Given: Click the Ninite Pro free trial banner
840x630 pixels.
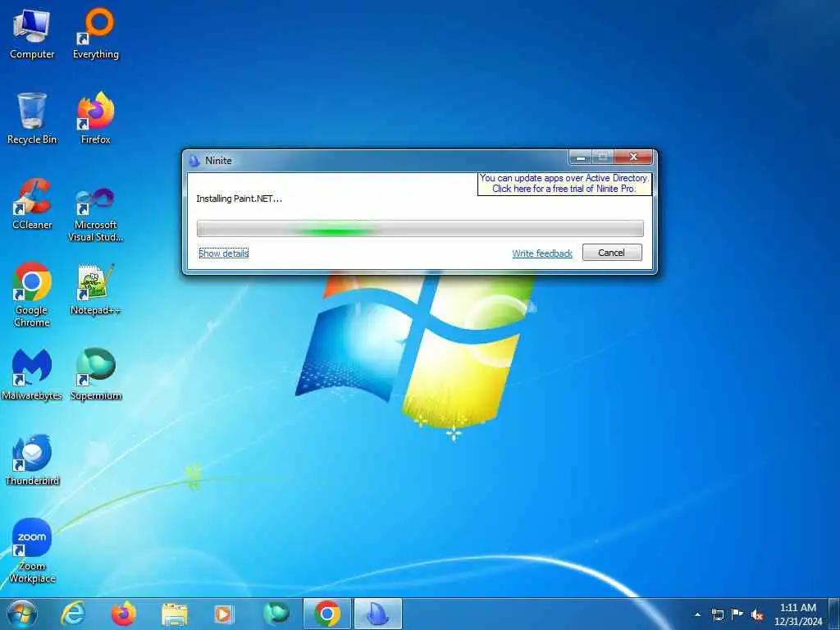Looking at the screenshot, I should [564, 183].
